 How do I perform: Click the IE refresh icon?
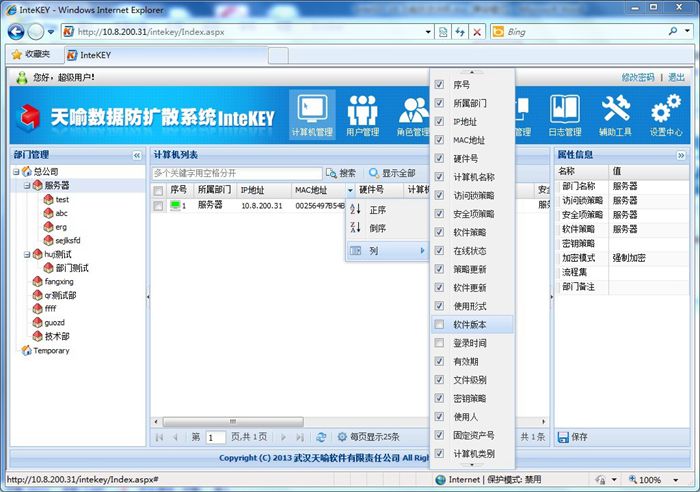click(x=460, y=32)
